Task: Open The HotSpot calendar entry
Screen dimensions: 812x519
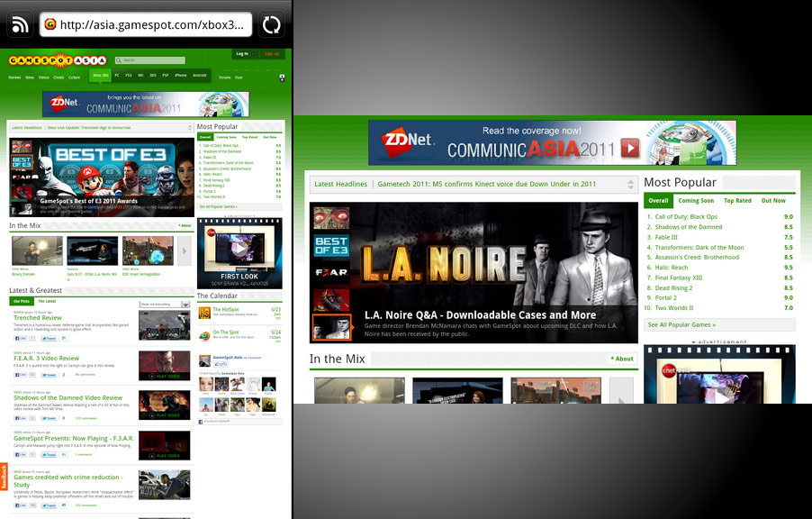Action: point(226,310)
